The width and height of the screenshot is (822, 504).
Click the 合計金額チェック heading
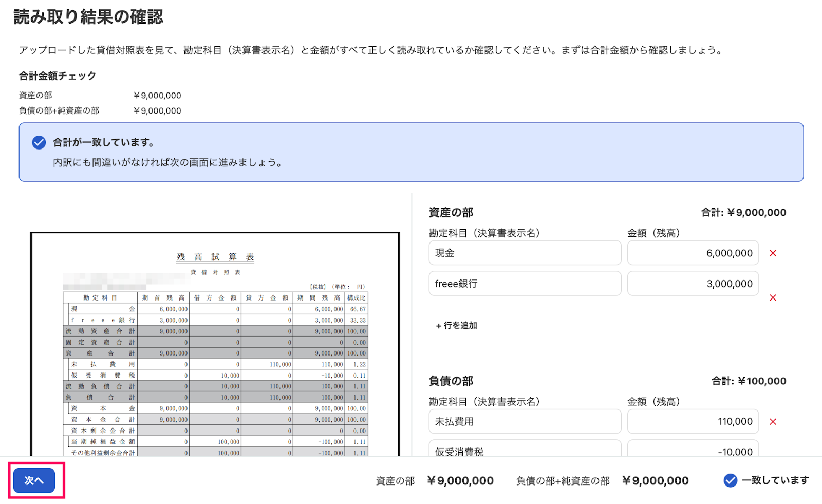coord(58,76)
